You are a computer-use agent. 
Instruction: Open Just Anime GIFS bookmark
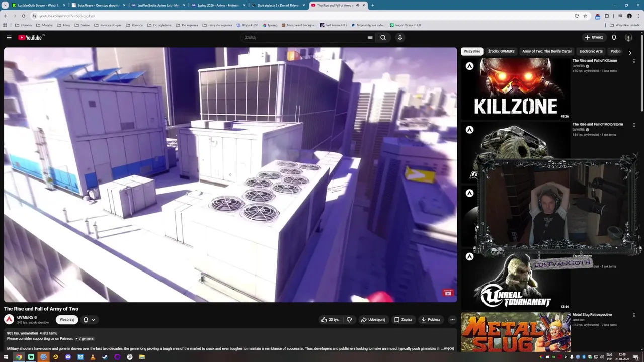(x=333, y=25)
